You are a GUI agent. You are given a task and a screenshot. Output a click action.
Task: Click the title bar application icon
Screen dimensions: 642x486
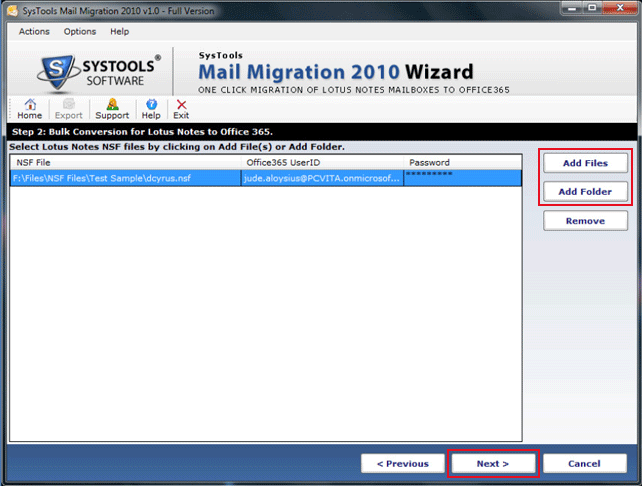click(13, 10)
